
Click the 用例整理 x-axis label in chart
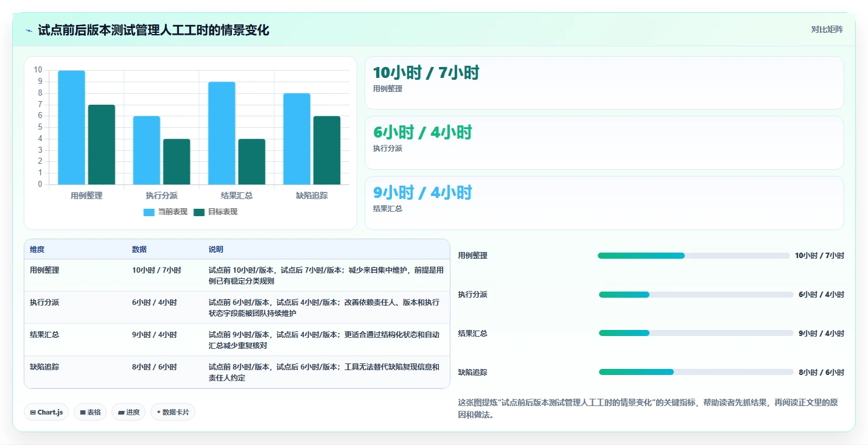point(86,195)
